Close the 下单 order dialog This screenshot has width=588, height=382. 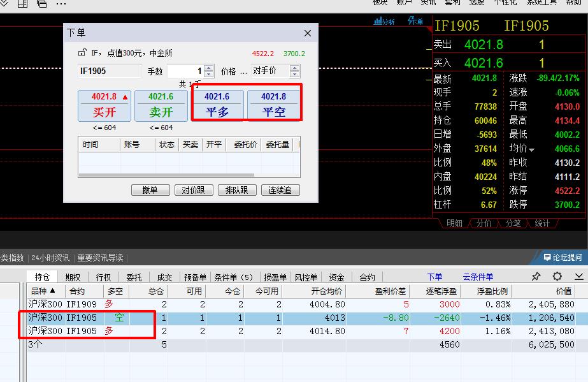[x=308, y=33]
